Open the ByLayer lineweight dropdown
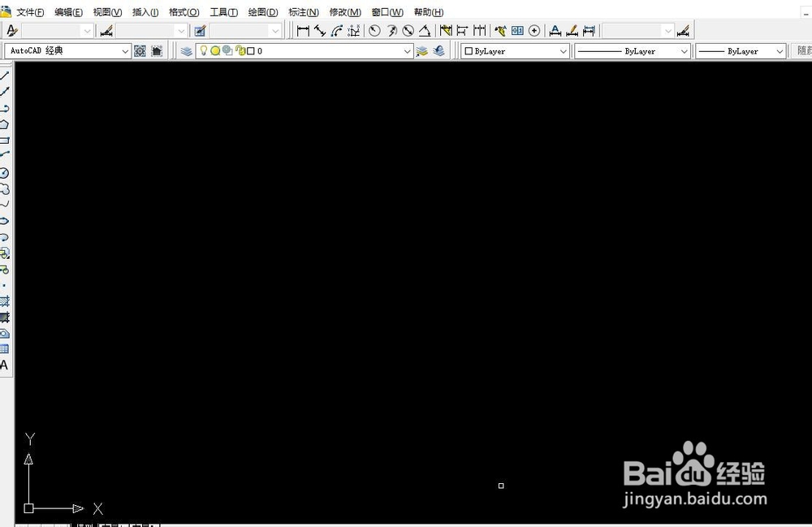 pos(741,51)
